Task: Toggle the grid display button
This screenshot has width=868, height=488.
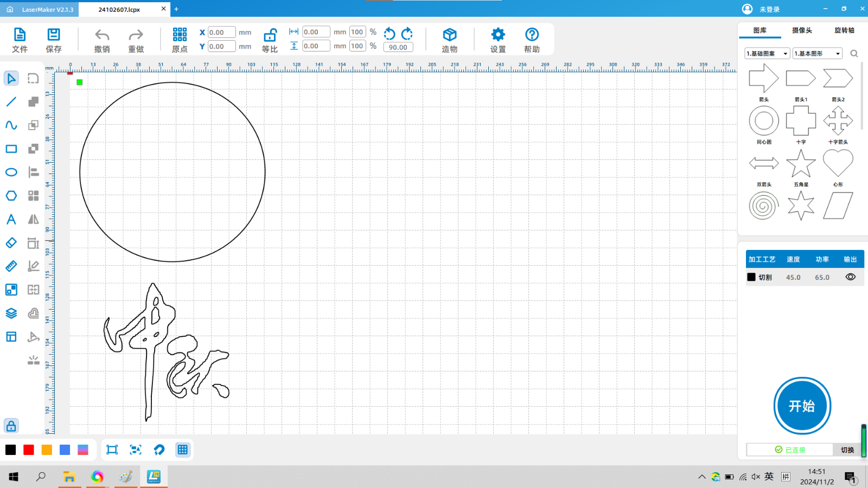Action: (x=183, y=450)
